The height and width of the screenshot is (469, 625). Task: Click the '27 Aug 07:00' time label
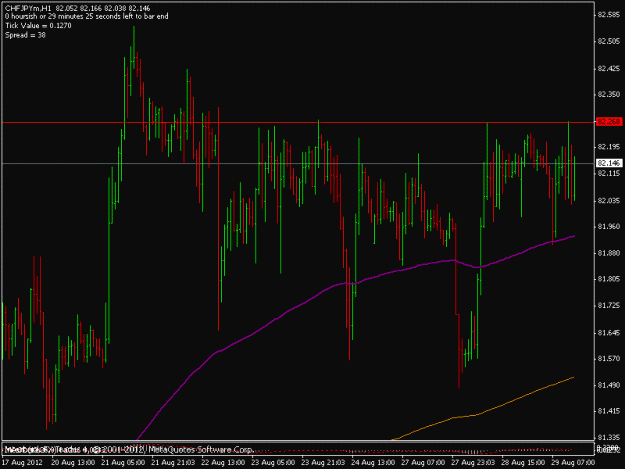click(423, 463)
